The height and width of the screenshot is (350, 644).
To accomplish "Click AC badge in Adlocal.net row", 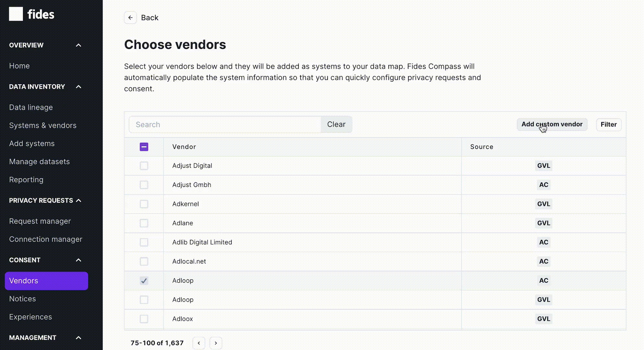I will (x=544, y=261).
